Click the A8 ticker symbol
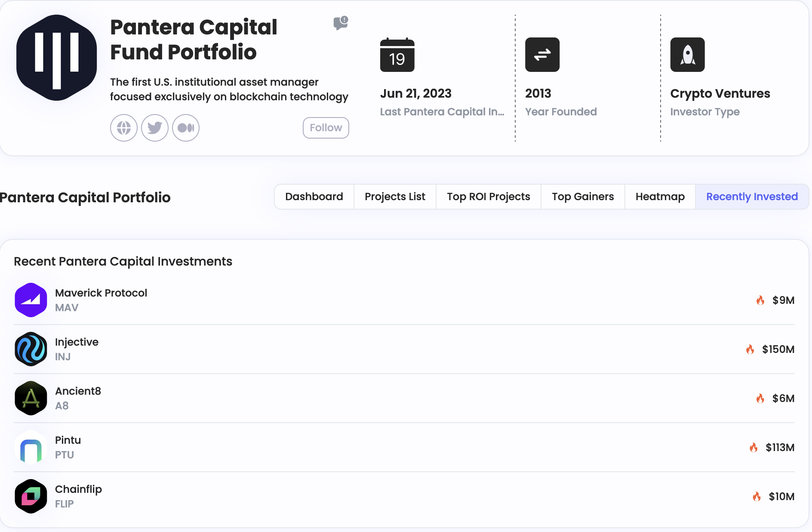The width and height of the screenshot is (812, 532). pos(62,406)
